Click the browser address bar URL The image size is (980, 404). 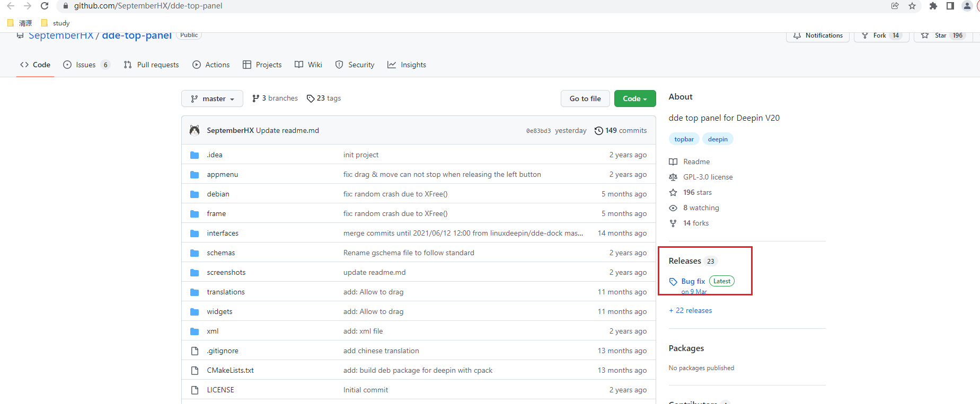point(148,6)
